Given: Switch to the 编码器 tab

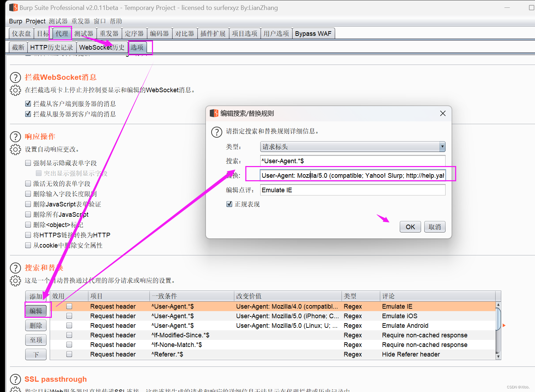Looking at the screenshot, I should [159, 33].
